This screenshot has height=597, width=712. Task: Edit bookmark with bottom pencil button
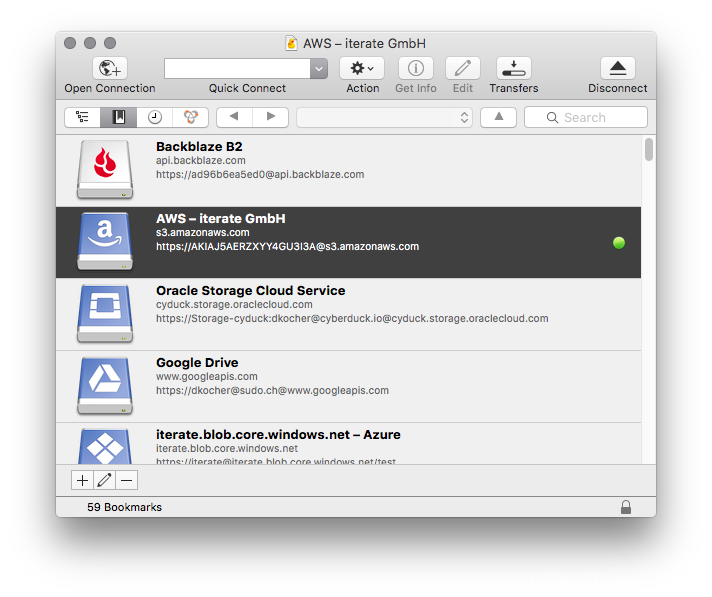point(104,480)
